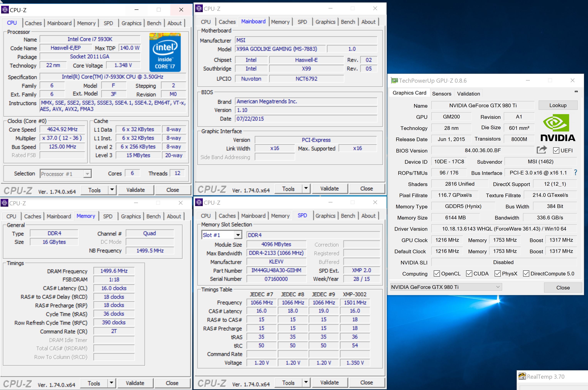This screenshot has height=390, width=588.
Task: Click the CPU-Z app icon in SPD window title
Action: pyautogui.click(x=199, y=202)
